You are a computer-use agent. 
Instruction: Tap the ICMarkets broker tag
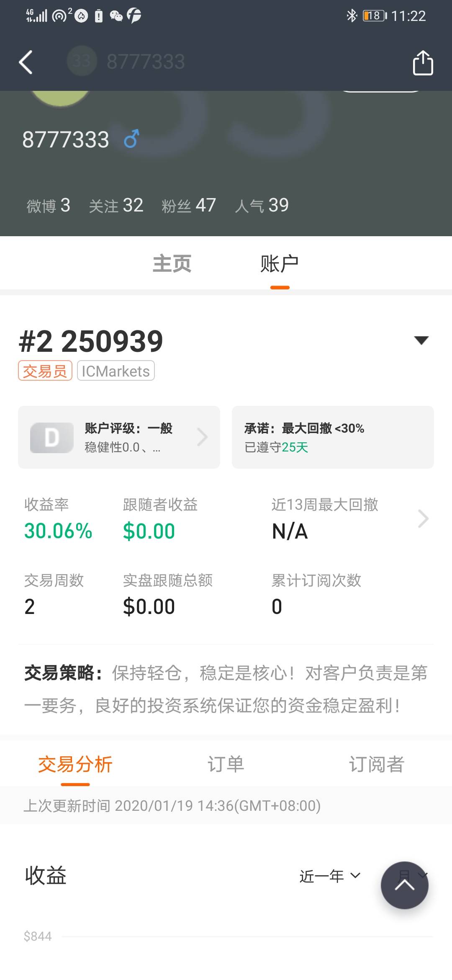(x=116, y=371)
